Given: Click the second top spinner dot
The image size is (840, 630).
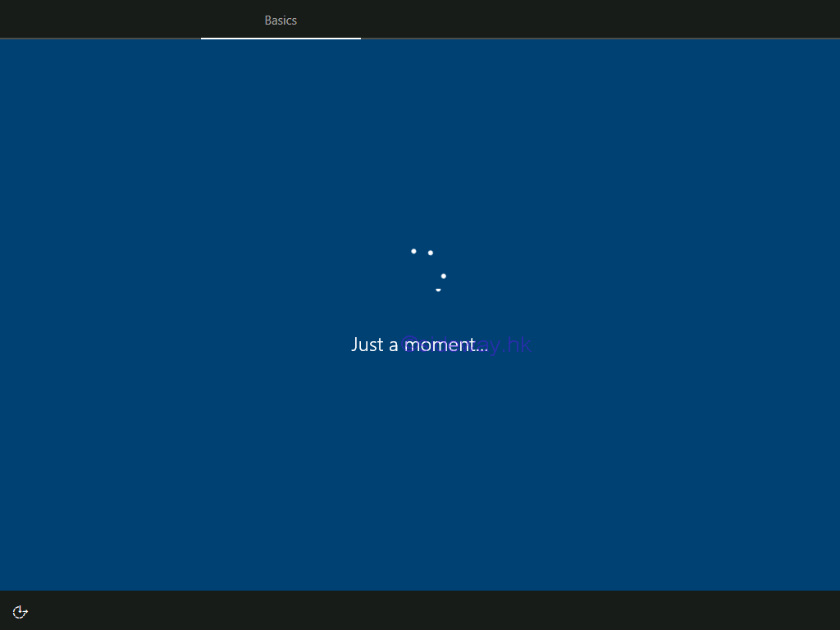Looking at the screenshot, I should (430, 253).
